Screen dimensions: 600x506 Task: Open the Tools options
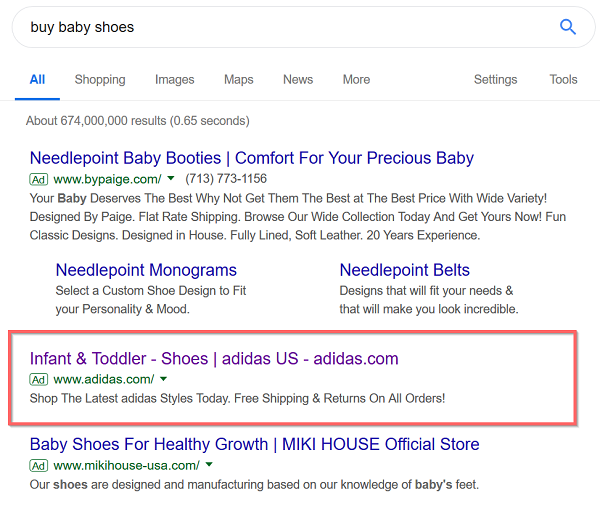(x=563, y=79)
